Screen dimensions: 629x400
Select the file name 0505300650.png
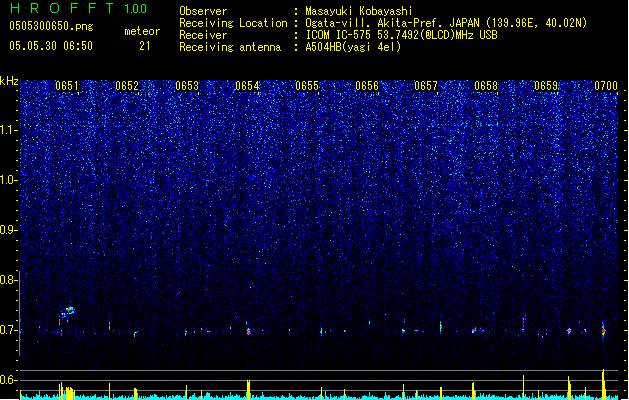click(x=51, y=26)
